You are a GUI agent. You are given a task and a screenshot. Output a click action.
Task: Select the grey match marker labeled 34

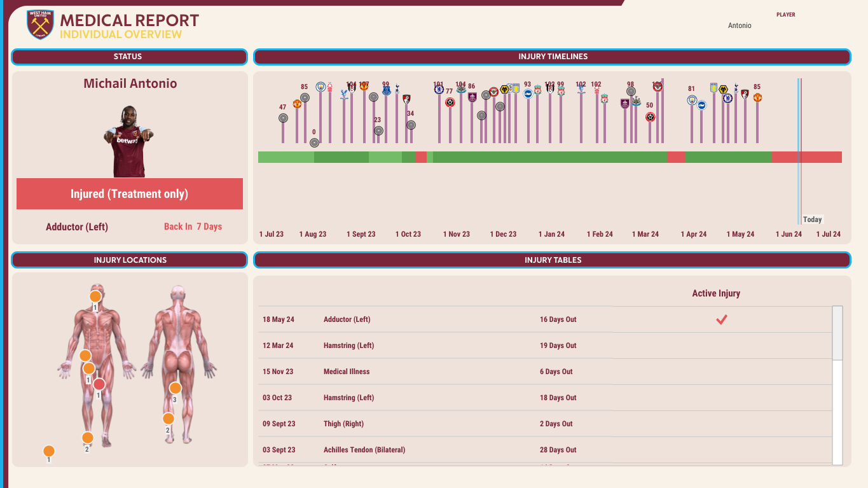(x=411, y=125)
